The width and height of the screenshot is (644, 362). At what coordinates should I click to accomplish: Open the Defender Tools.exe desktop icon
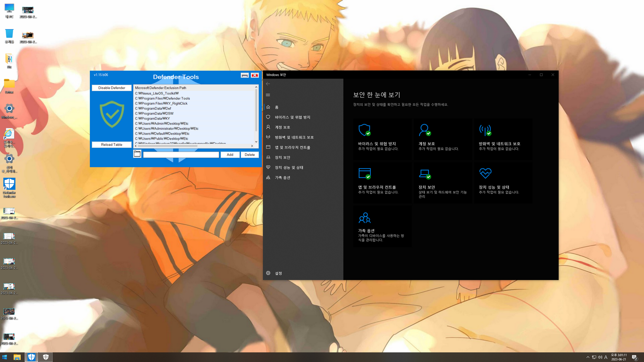click(9, 188)
